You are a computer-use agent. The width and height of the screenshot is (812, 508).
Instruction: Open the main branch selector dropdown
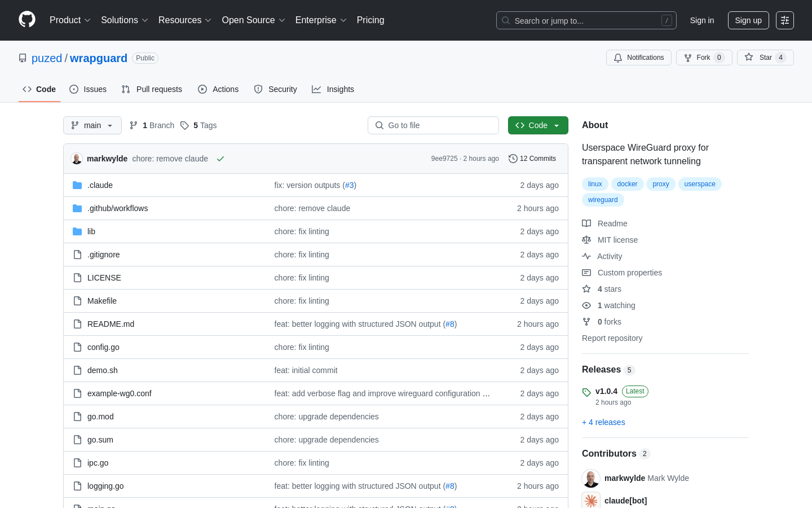click(x=92, y=125)
